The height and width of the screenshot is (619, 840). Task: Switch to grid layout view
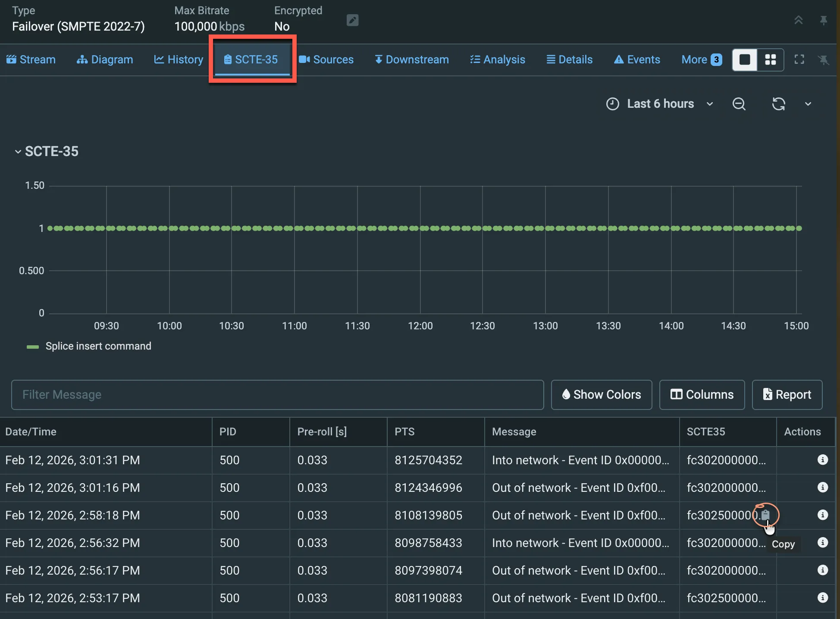771,59
